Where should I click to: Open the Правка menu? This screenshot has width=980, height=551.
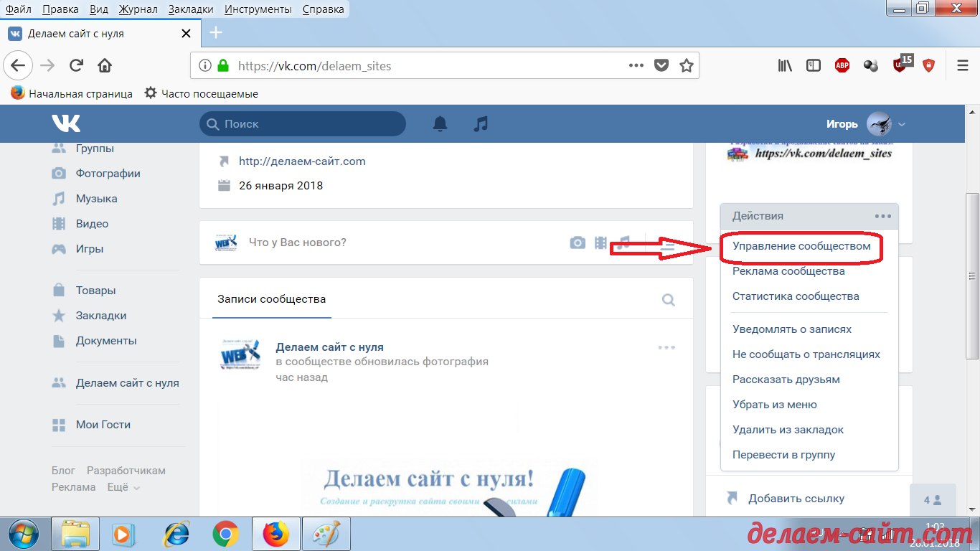click(x=60, y=9)
